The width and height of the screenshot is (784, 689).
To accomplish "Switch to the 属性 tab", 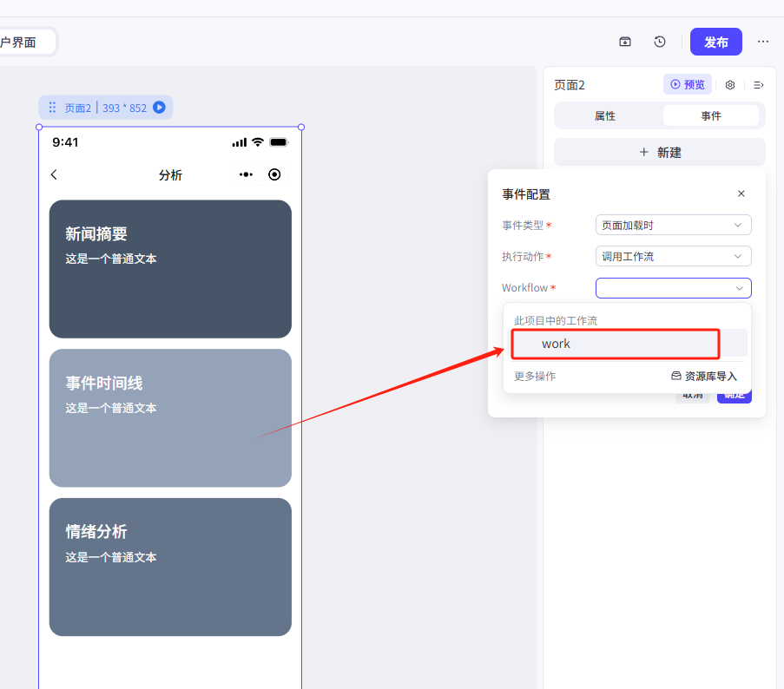I will (x=605, y=115).
